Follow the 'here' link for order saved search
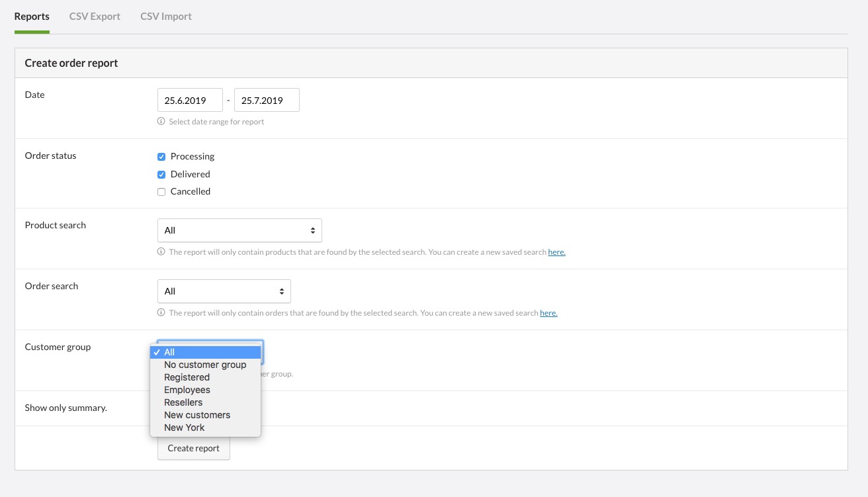The image size is (868, 497). pyautogui.click(x=548, y=313)
